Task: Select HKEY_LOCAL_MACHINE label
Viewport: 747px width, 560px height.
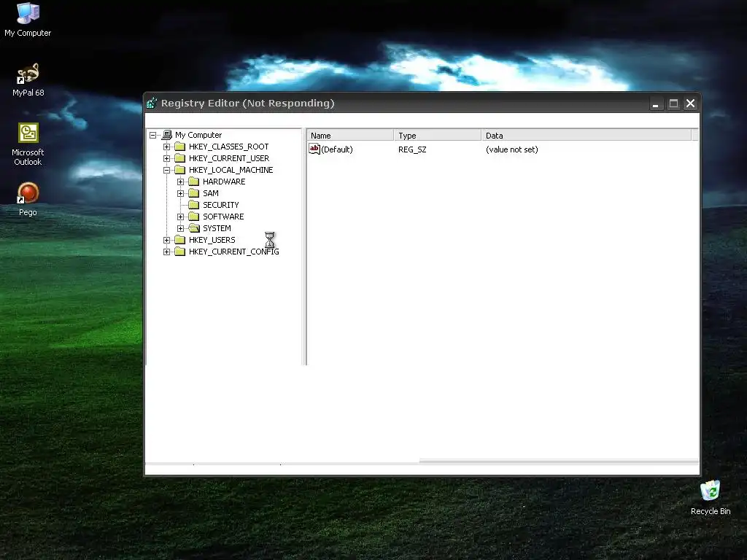Action: coord(231,169)
